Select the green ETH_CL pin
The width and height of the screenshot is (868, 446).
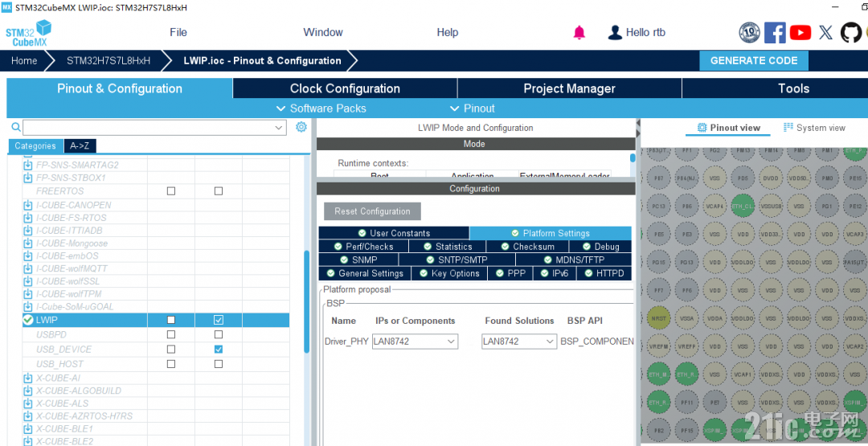tap(743, 206)
